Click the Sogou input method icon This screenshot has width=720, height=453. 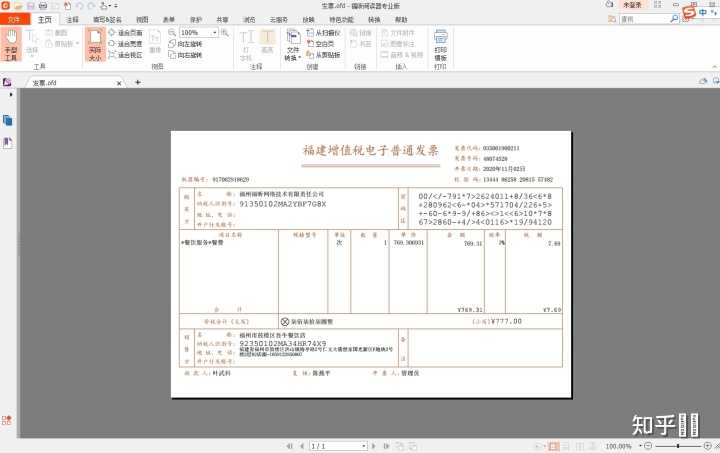pyautogui.click(x=689, y=12)
